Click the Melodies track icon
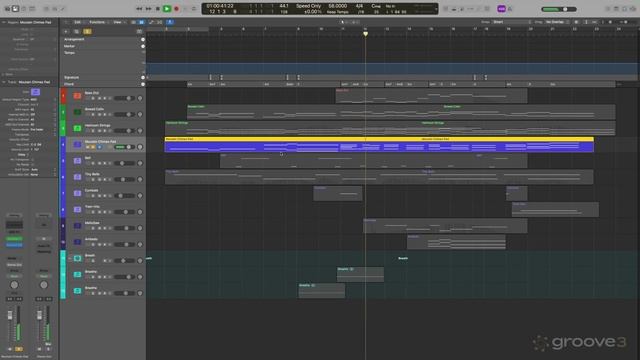Screen dimensions: 640x360 77,226
